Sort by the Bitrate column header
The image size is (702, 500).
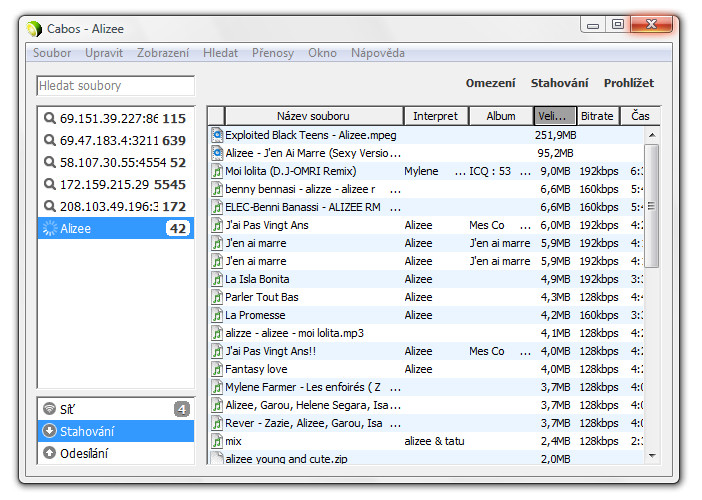pos(597,116)
